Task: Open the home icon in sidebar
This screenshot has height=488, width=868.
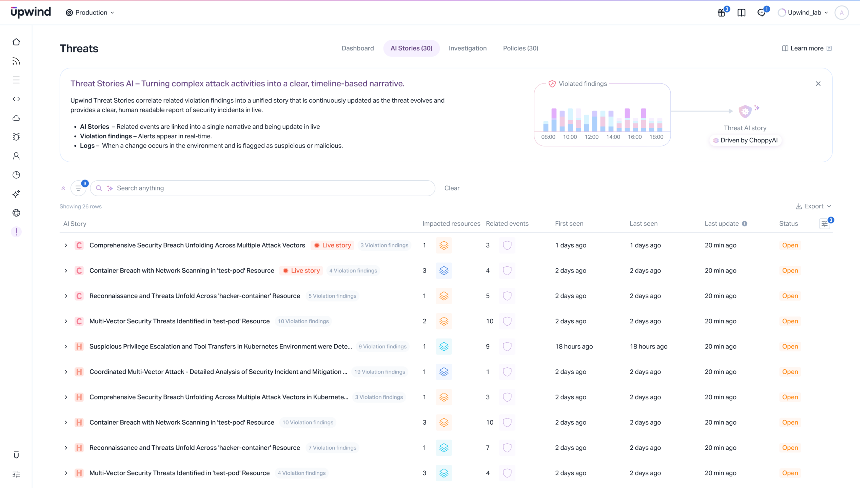Action: click(16, 42)
